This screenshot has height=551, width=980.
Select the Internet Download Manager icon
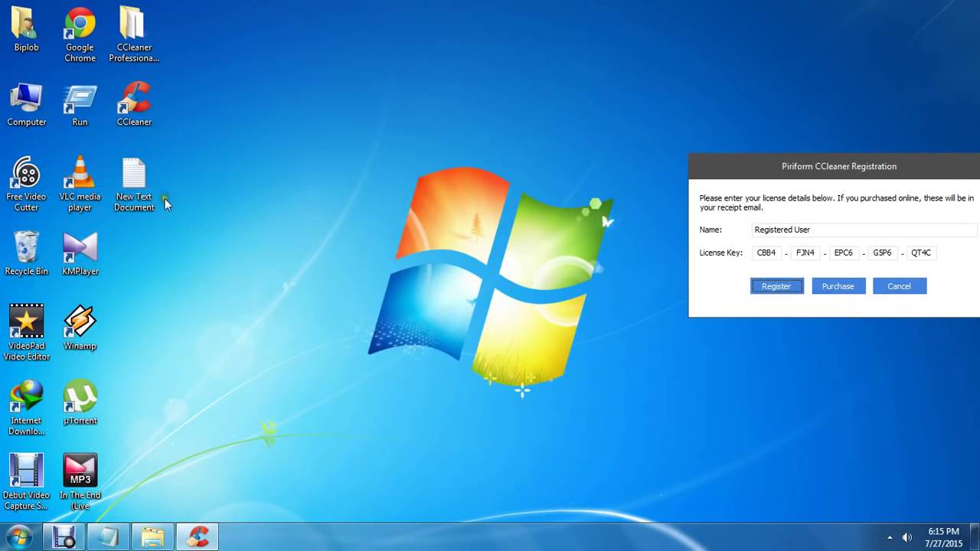tap(26, 408)
